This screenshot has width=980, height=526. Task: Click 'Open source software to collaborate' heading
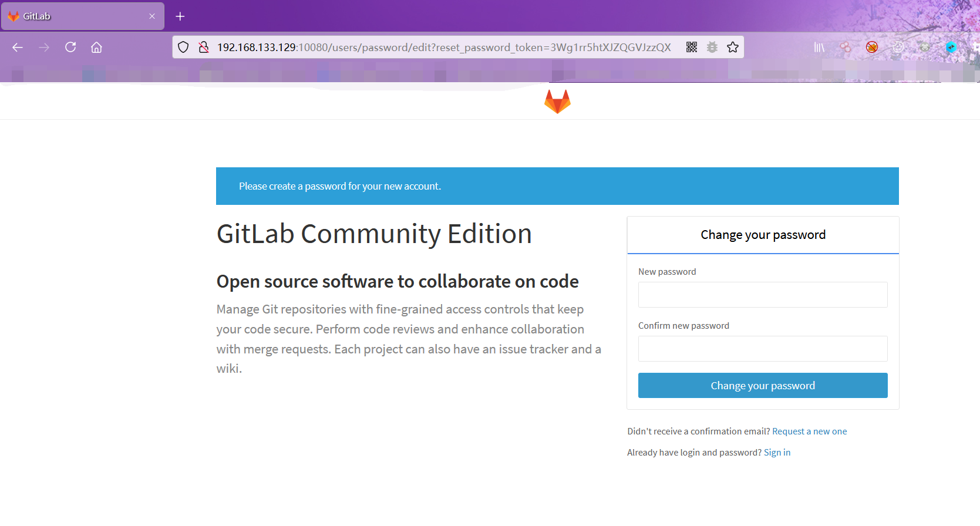[x=398, y=282]
